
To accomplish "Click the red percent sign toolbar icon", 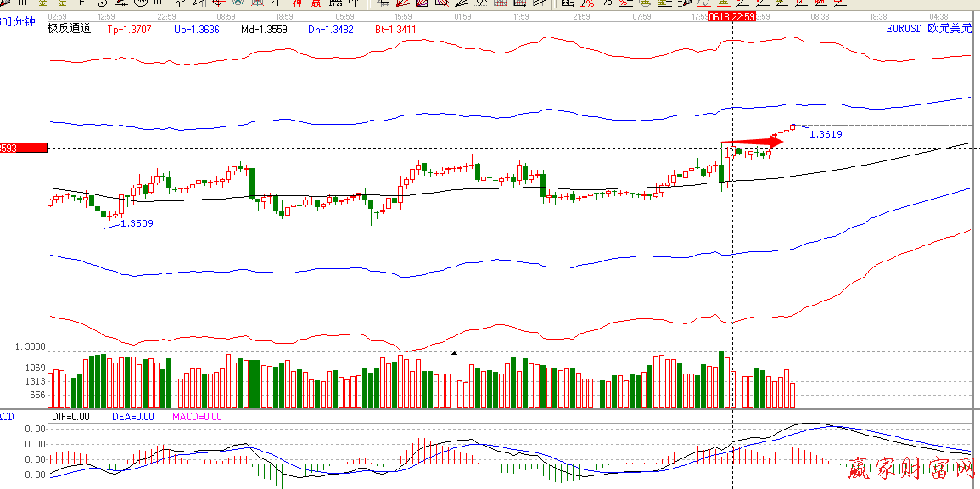I will (x=586, y=3).
